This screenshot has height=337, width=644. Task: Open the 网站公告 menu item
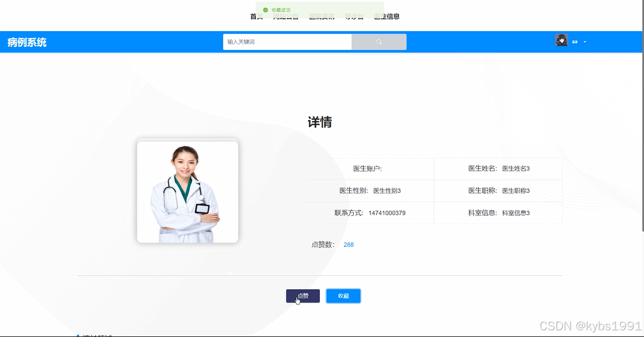pyautogui.click(x=286, y=17)
